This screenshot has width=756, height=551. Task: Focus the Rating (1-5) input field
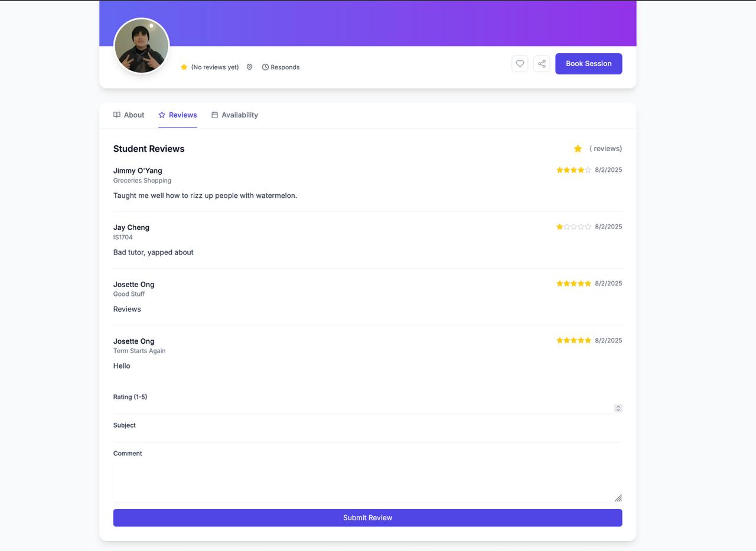click(367, 408)
